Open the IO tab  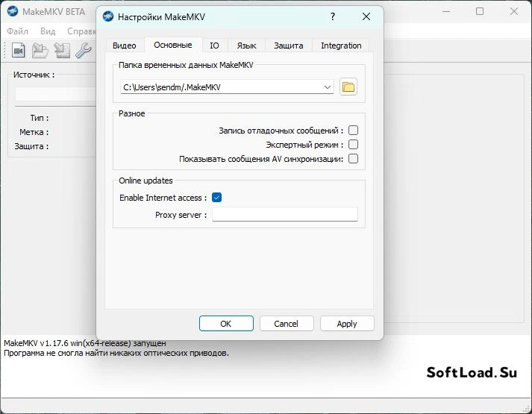pos(214,46)
